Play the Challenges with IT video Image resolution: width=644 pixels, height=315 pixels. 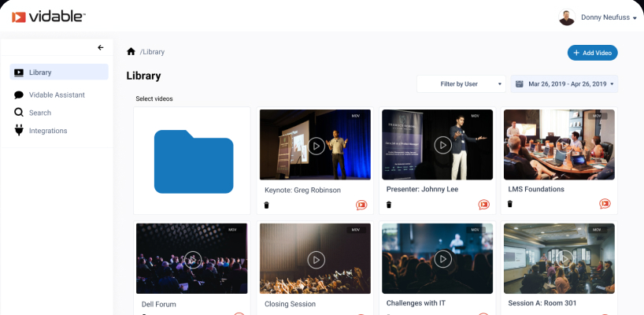coord(442,259)
